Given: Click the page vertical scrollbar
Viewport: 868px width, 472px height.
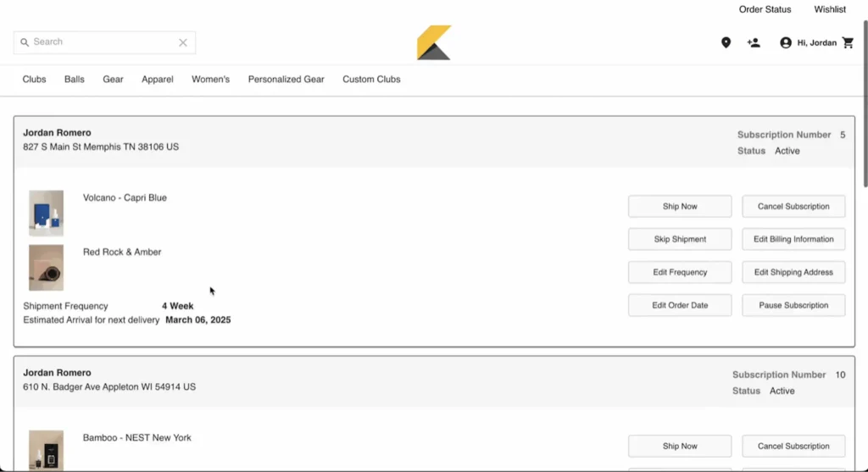Looking at the screenshot, I should 865,104.
